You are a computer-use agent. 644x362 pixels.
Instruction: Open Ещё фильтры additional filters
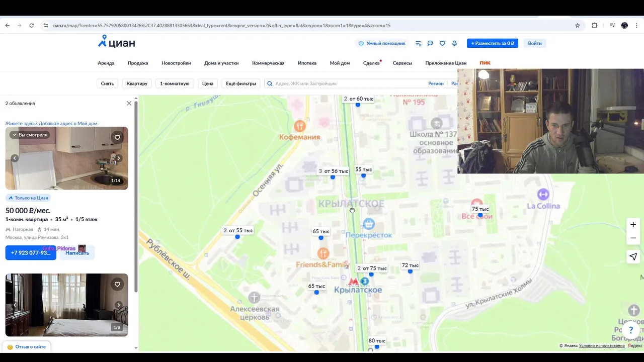pyautogui.click(x=241, y=83)
